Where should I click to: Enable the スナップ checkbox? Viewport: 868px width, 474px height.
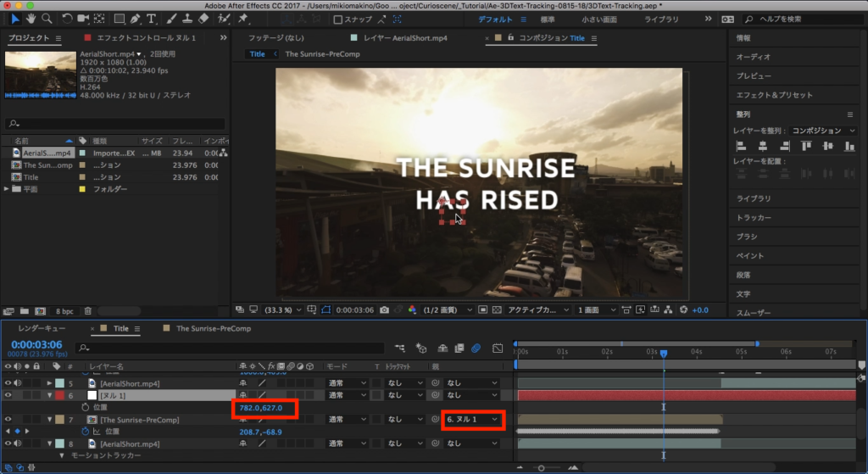click(338, 20)
